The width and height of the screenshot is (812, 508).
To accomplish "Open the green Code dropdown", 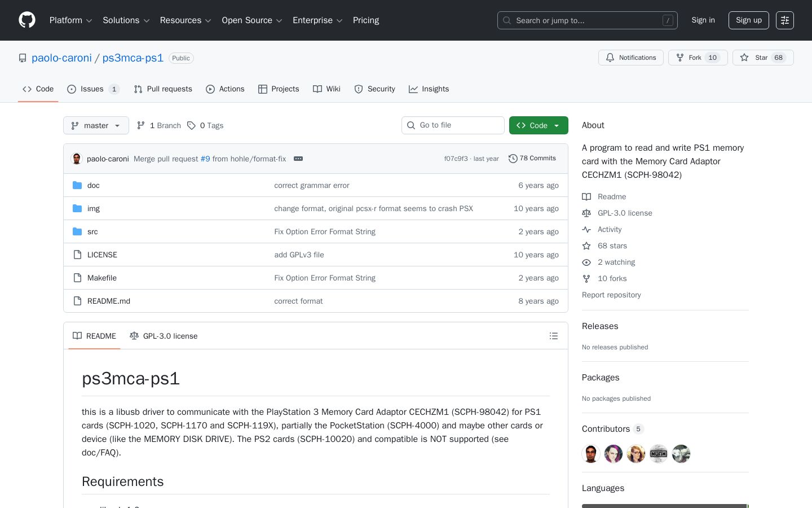I will pyautogui.click(x=539, y=125).
